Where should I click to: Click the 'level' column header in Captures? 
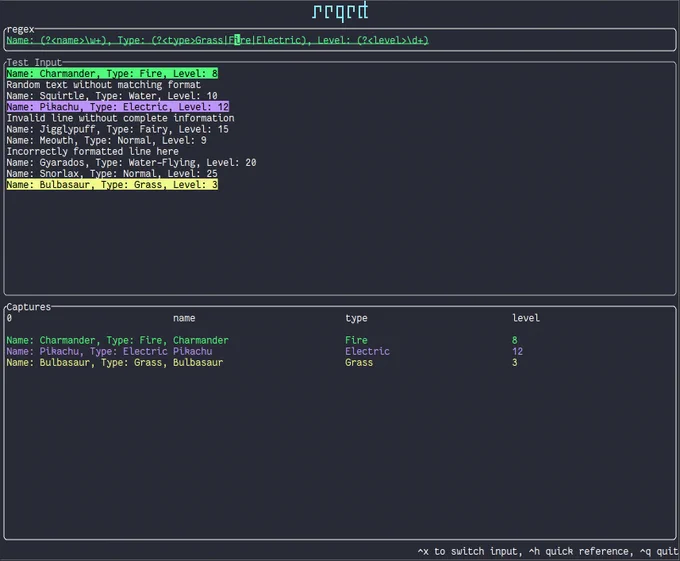click(526, 318)
